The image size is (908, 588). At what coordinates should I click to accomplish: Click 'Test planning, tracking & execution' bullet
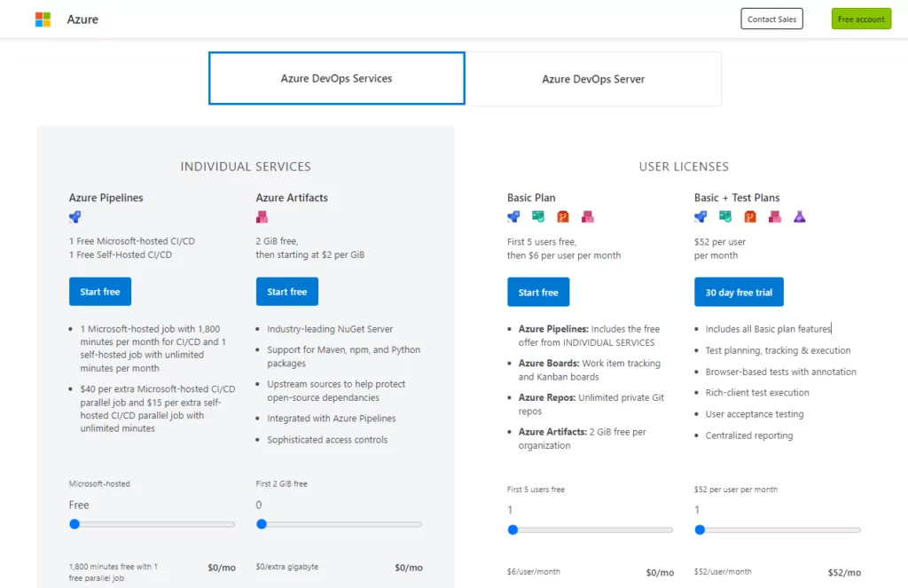click(778, 350)
